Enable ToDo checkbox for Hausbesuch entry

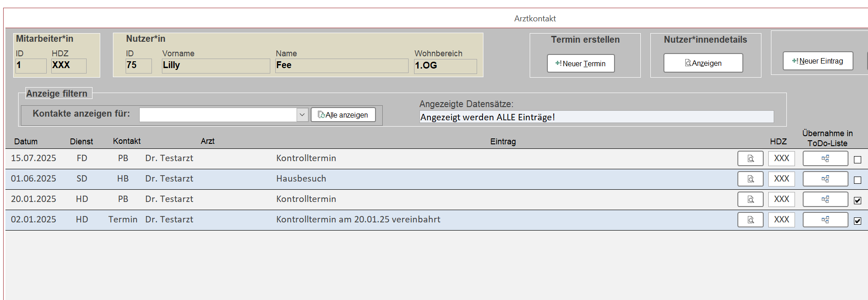coord(857,180)
